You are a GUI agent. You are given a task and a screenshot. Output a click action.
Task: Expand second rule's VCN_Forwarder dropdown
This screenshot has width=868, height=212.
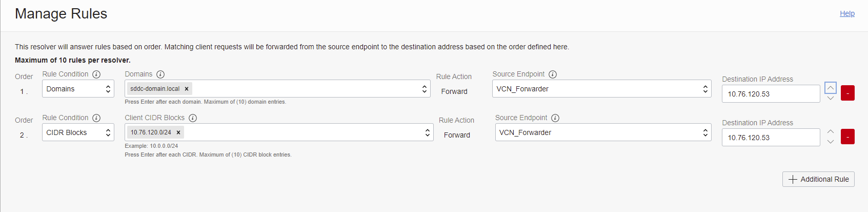click(603, 132)
